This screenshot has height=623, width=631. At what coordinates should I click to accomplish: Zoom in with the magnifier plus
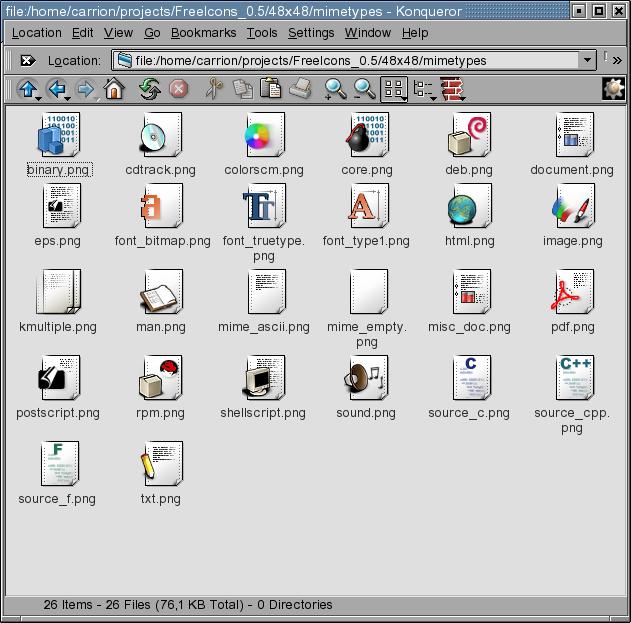tap(335, 89)
